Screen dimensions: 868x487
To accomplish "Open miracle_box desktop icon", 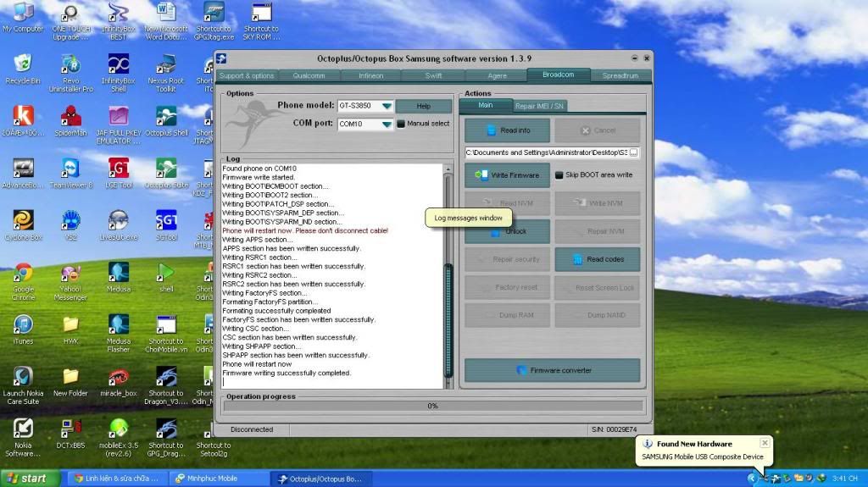I will click(x=118, y=382).
